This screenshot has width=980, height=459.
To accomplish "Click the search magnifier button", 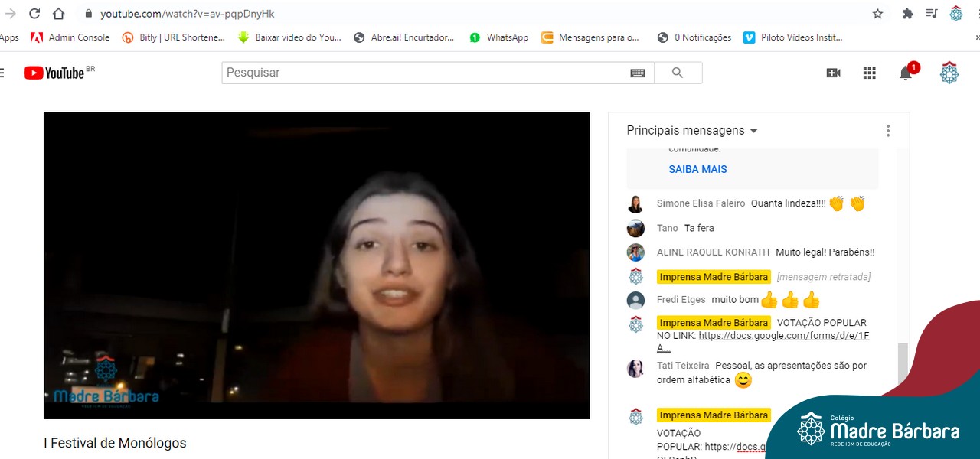I will pyautogui.click(x=678, y=73).
